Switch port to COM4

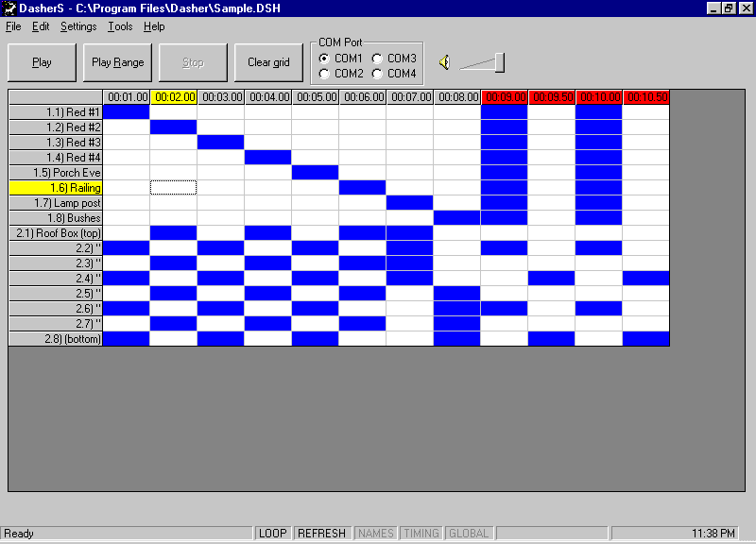coord(378,74)
